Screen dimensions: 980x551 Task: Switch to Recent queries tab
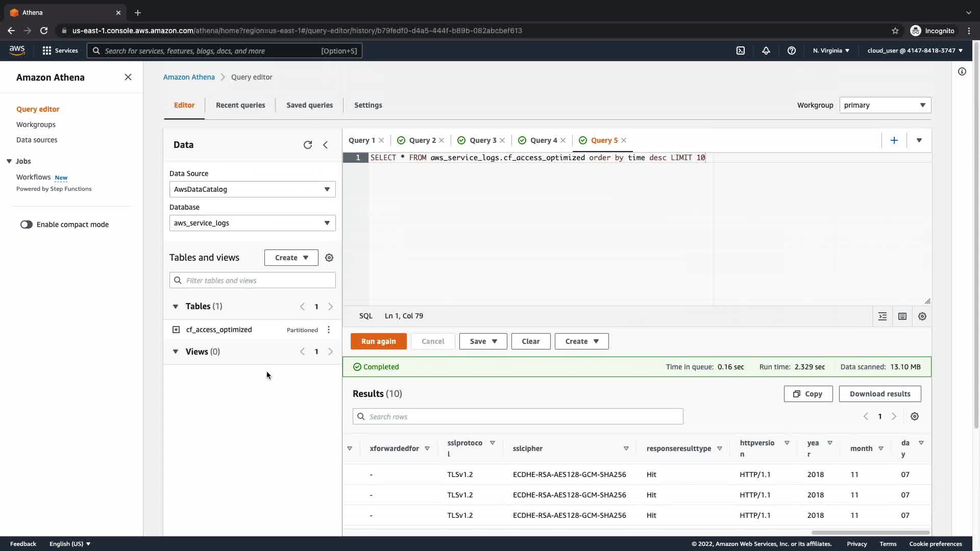[240, 105]
